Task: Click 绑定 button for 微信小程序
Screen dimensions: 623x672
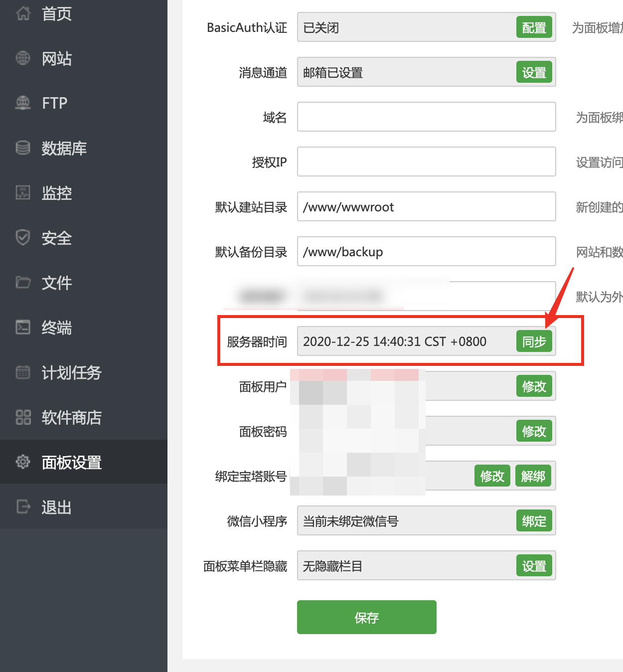Action: click(534, 521)
